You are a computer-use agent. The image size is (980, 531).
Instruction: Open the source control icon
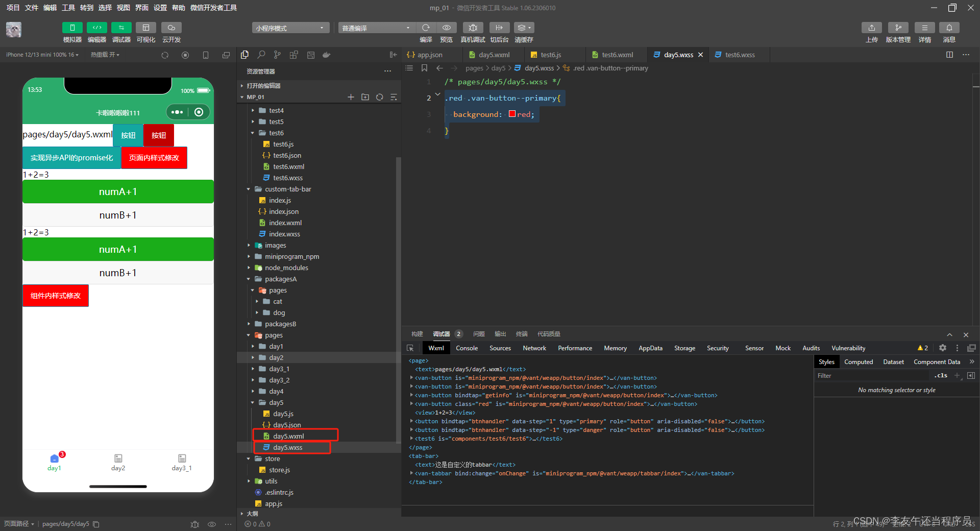(x=277, y=55)
